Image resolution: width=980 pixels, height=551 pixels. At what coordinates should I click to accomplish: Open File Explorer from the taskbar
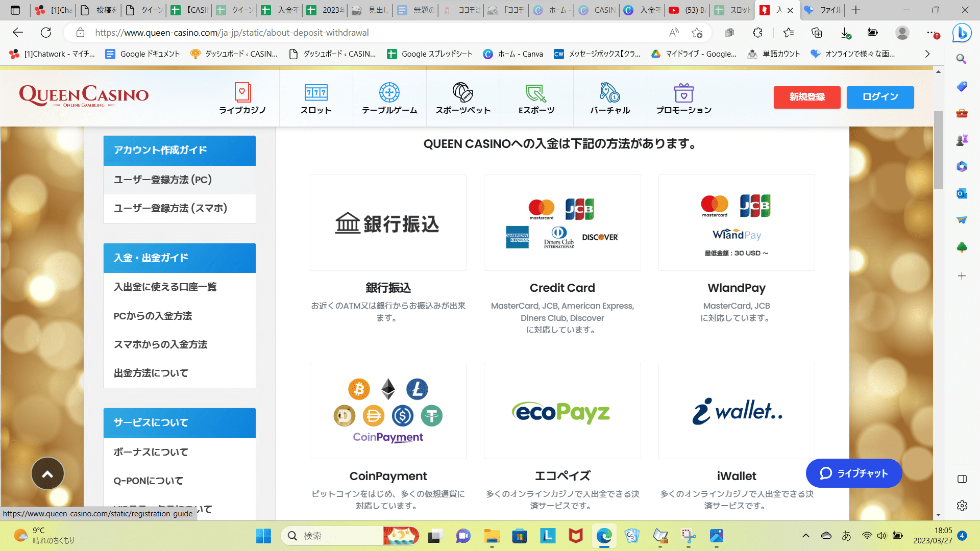[492, 536]
